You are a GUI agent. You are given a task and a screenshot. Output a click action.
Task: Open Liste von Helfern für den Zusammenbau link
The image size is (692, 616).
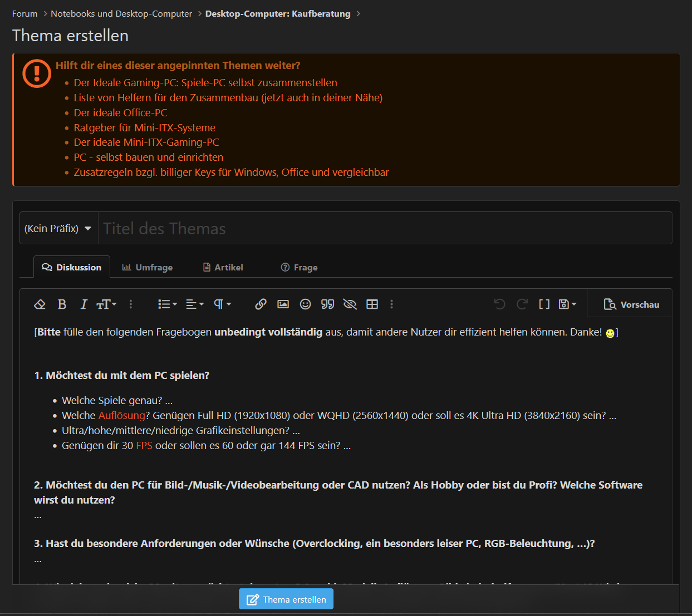[228, 98]
